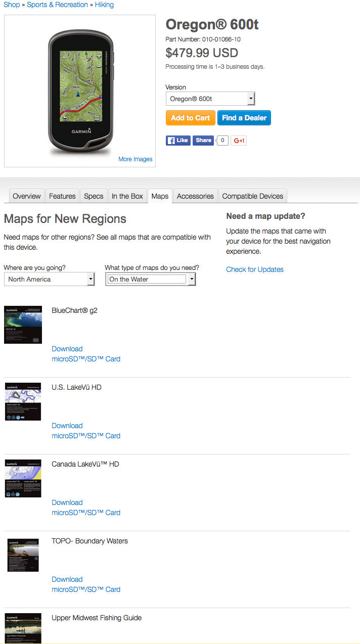Click the Check for Updates link
Screen dimensions: 360x644
[255, 269]
